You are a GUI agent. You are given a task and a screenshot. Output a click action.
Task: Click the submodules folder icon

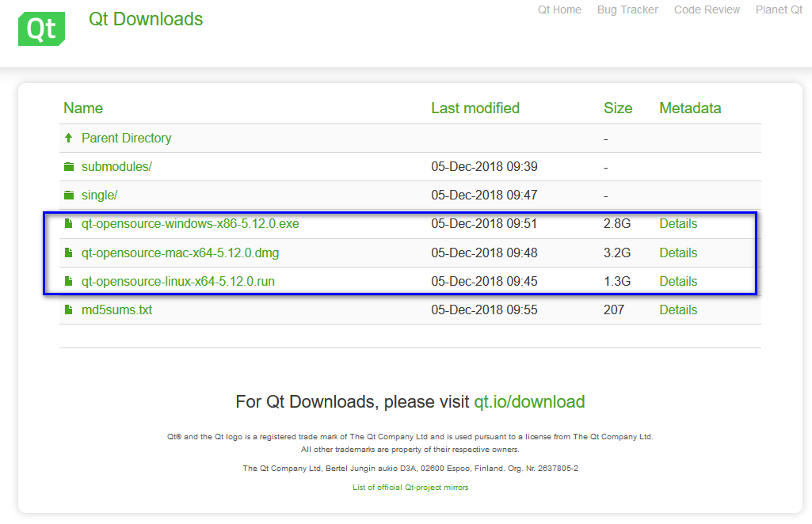[x=69, y=166]
